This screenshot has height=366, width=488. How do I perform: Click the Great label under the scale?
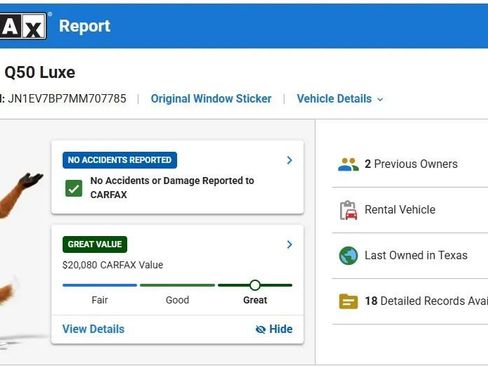255,300
